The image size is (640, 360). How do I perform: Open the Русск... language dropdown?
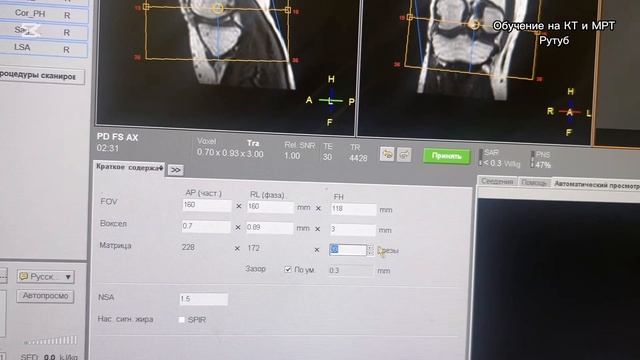[x=45, y=277]
